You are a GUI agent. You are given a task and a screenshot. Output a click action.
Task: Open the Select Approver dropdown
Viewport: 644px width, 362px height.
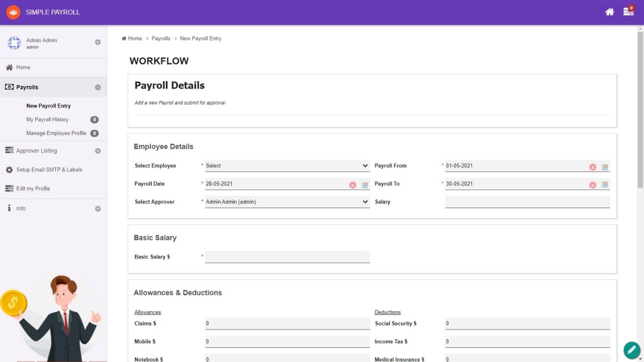click(287, 202)
